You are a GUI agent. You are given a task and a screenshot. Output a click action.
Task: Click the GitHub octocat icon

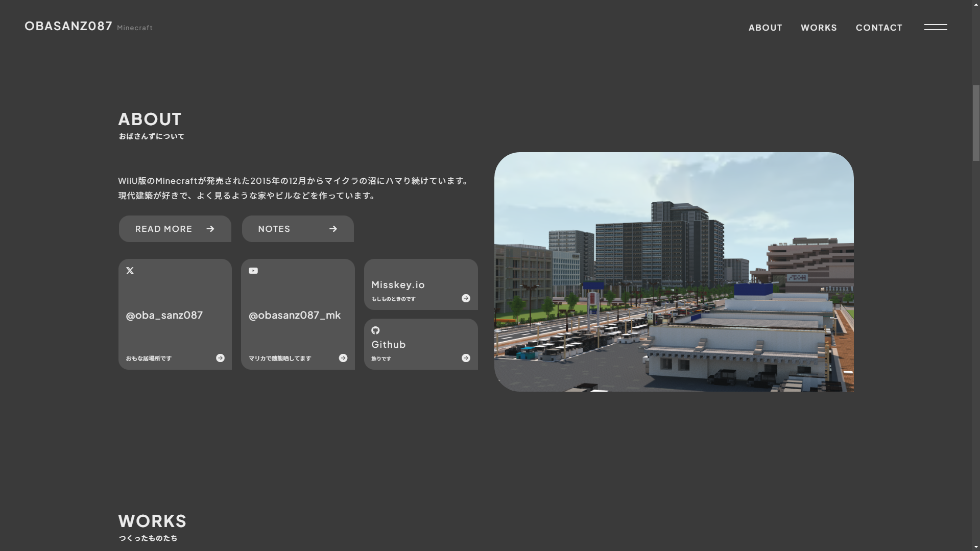point(375,330)
